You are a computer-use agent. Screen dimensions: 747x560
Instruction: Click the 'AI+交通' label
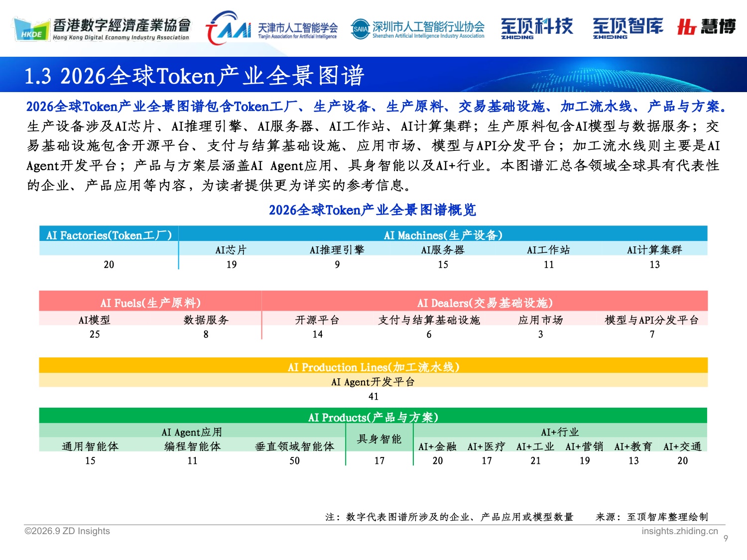click(x=682, y=447)
